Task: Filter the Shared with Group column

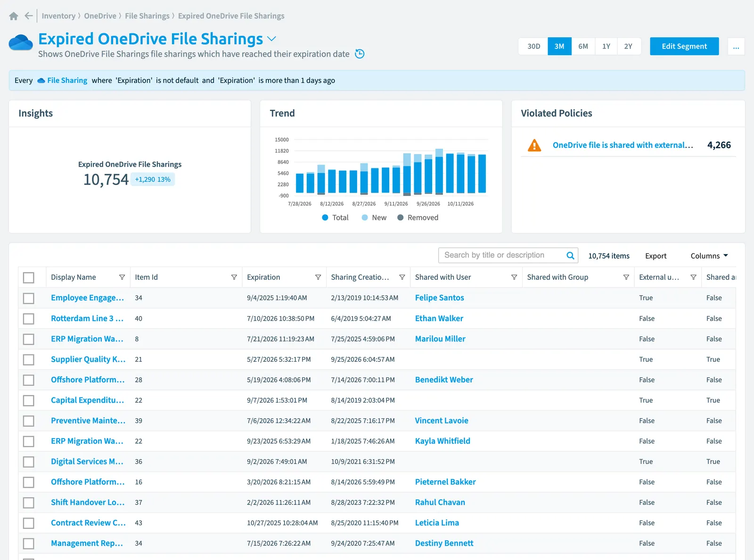Action: coord(626,277)
